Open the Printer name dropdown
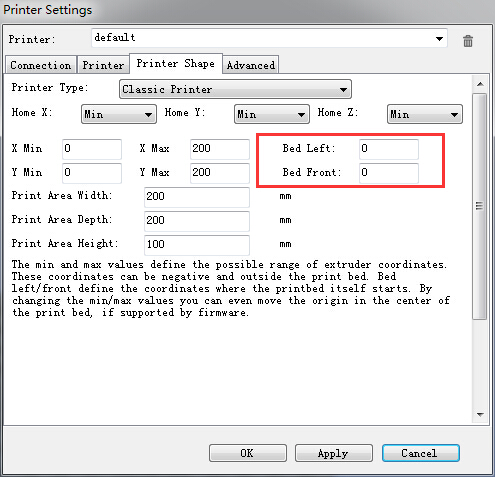Screen dimensions: 495x477 coord(269,38)
